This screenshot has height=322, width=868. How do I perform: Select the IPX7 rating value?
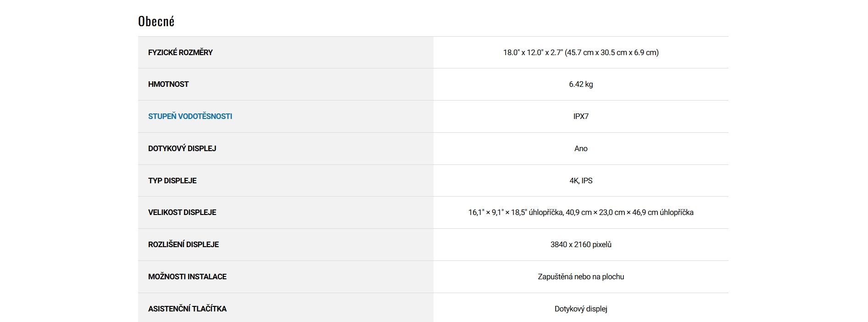coord(581,117)
